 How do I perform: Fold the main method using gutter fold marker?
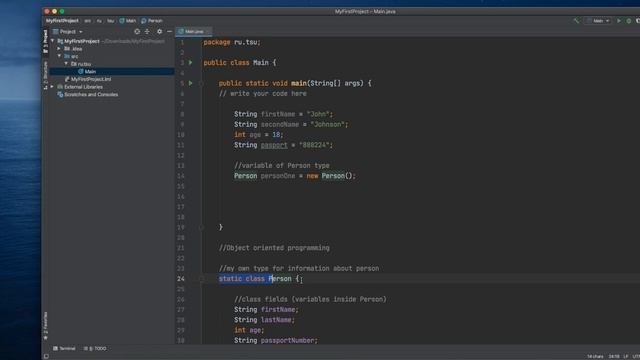[201, 83]
